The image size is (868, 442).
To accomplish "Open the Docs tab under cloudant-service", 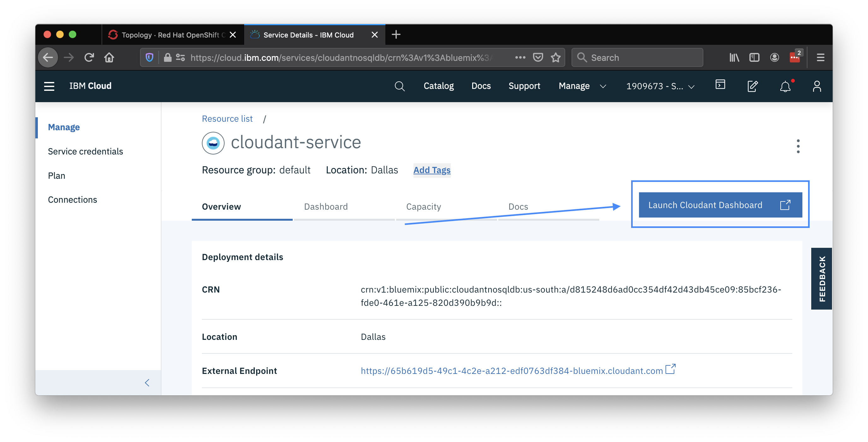I will [548, 206].
